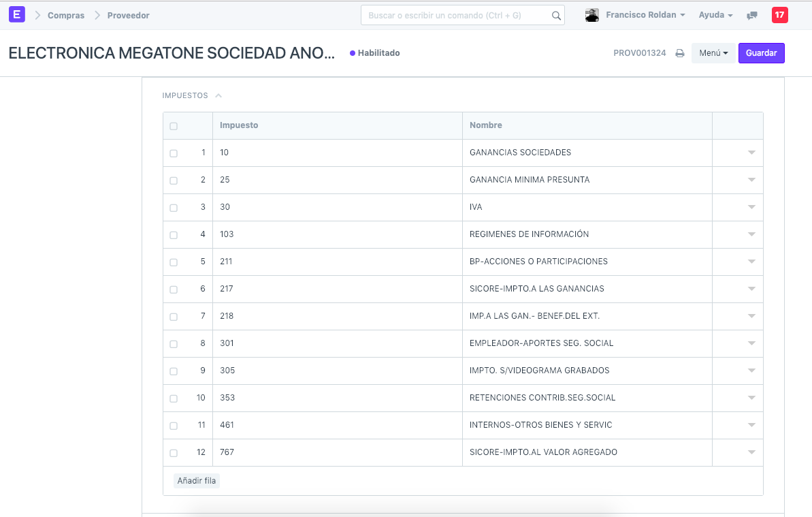Collapse the IMPUESTOS section chevron
Viewport: 812px width, 517px height.
(218, 96)
